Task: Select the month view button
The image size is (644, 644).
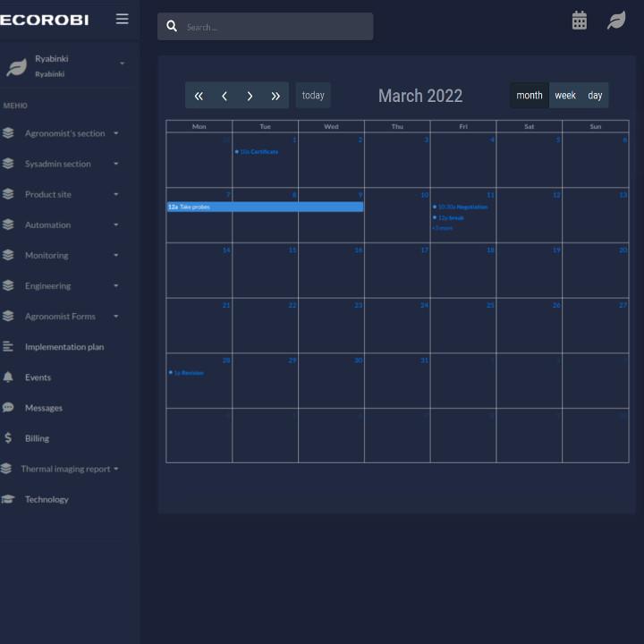Action: [529, 96]
